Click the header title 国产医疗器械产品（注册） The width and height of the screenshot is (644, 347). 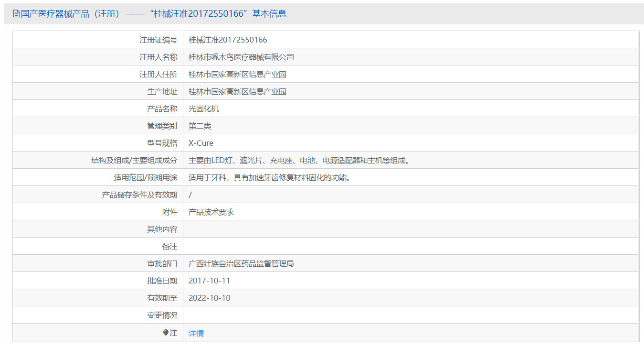71,14
